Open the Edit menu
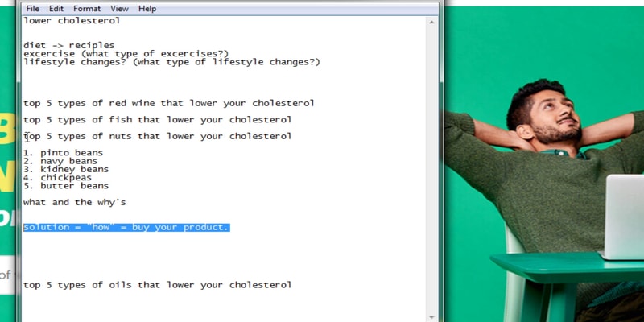 (x=56, y=9)
